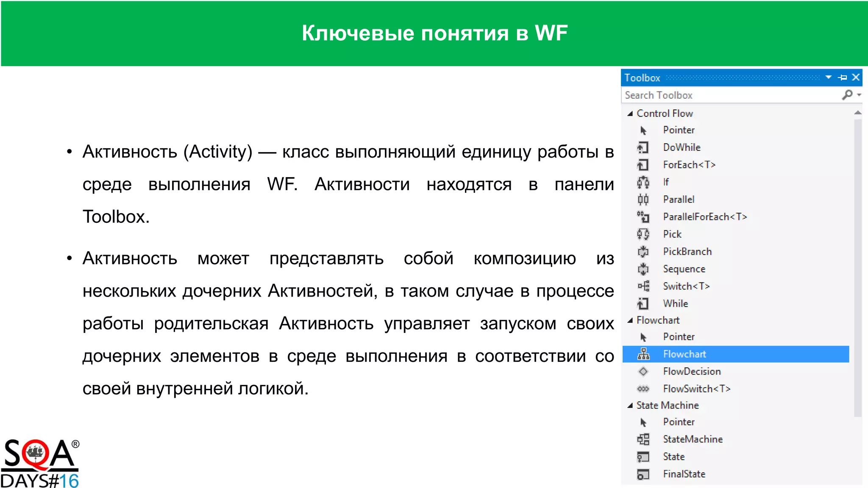Open the Toolbox window position dropdown
This screenshot has width=868, height=488.
[829, 77]
